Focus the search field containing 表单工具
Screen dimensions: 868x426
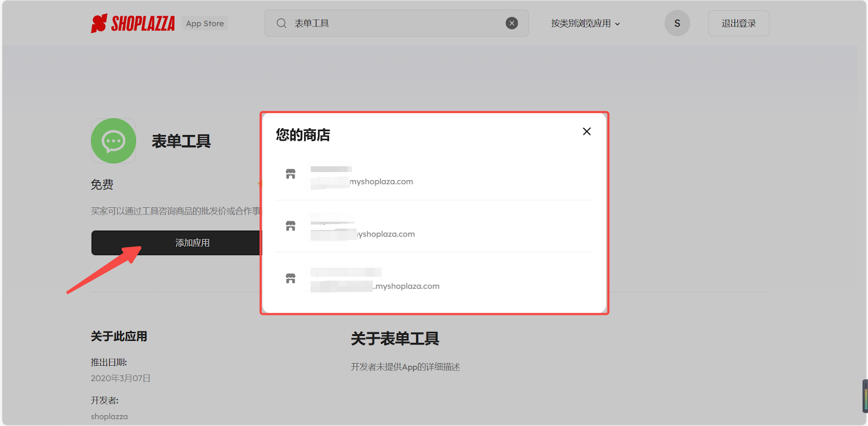click(396, 23)
